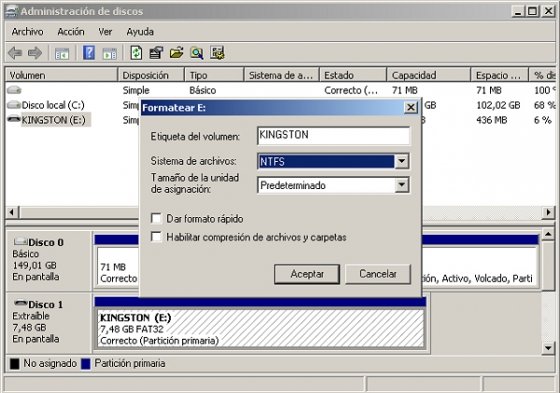Click the Cancelar button

pyautogui.click(x=378, y=274)
